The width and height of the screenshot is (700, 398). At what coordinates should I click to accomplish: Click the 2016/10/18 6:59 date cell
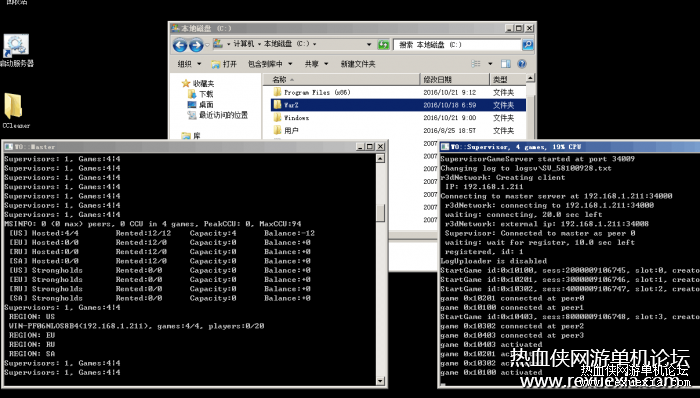point(450,105)
